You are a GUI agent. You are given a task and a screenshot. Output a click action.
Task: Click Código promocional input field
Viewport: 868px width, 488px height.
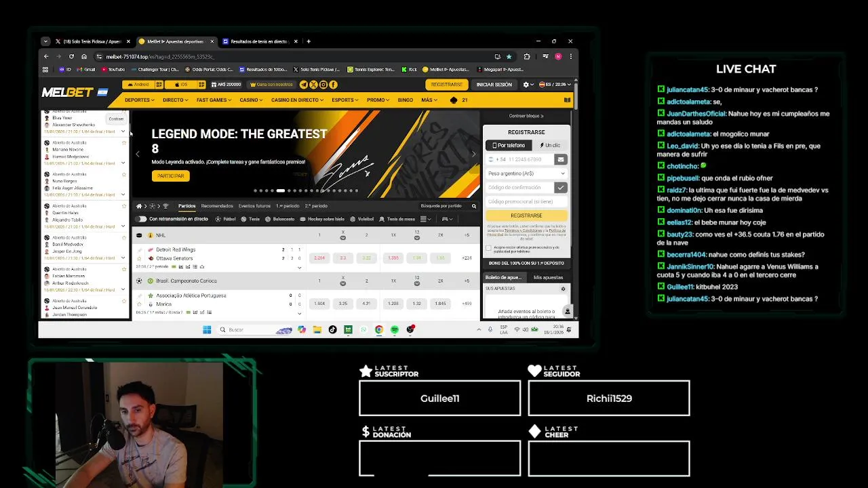[x=526, y=201]
